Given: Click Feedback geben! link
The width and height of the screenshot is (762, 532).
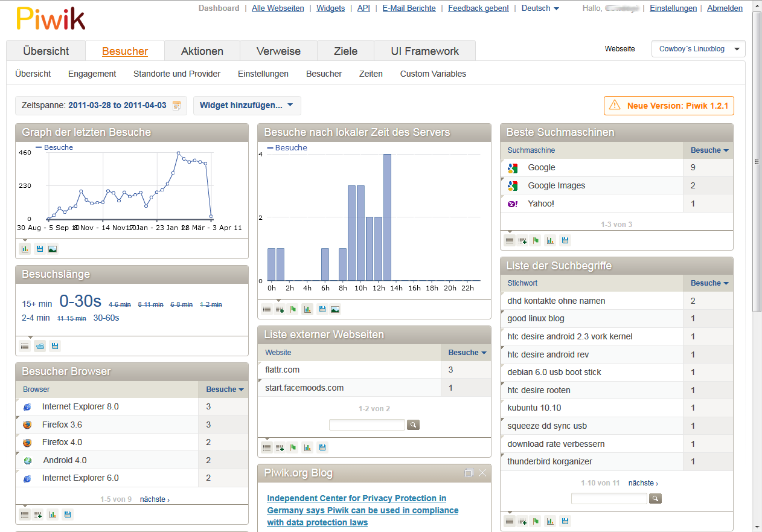Looking at the screenshot, I should point(478,8).
